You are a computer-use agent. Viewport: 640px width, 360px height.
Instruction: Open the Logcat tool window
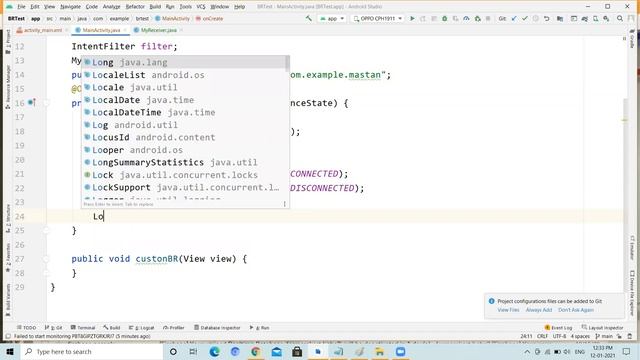click(x=142, y=327)
